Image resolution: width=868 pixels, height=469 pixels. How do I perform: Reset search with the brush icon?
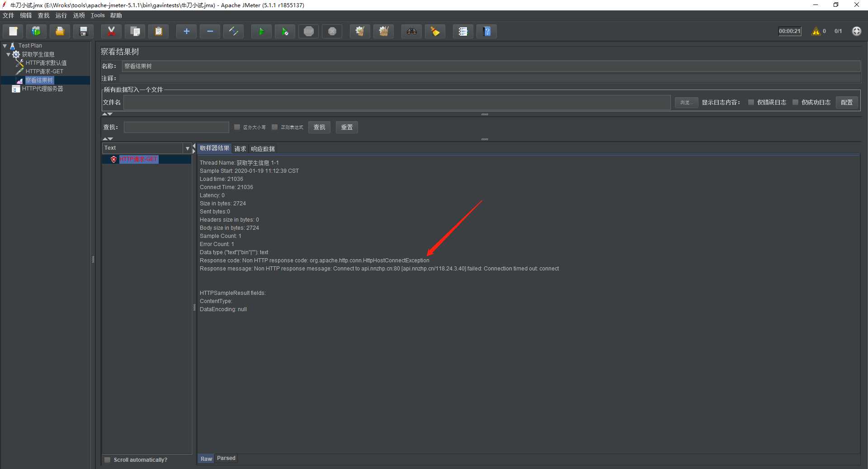point(435,31)
